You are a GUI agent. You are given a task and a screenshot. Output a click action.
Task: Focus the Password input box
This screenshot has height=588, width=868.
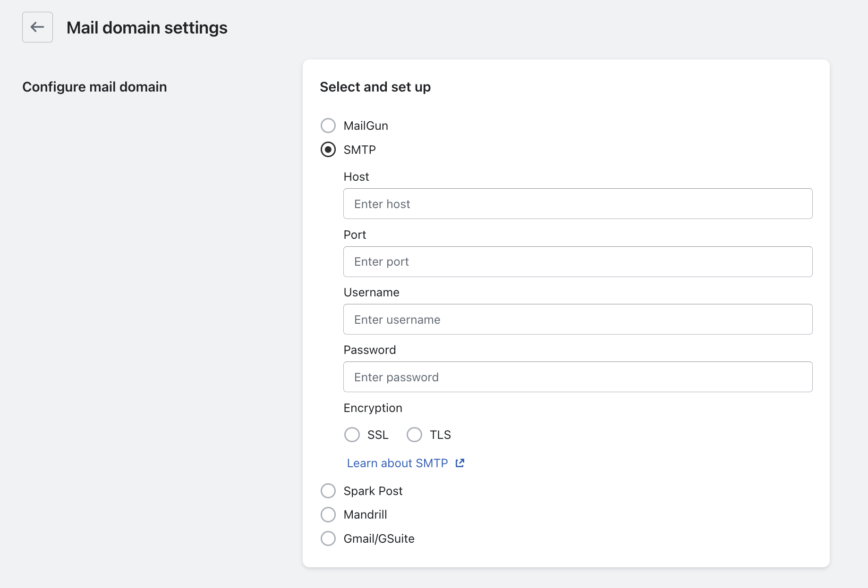tap(578, 377)
